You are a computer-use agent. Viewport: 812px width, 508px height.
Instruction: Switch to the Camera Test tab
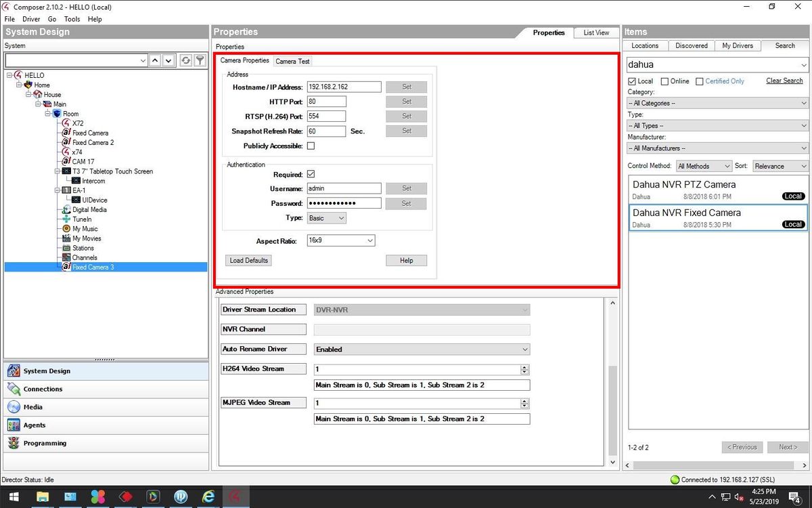pyautogui.click(x=292, y=61)
